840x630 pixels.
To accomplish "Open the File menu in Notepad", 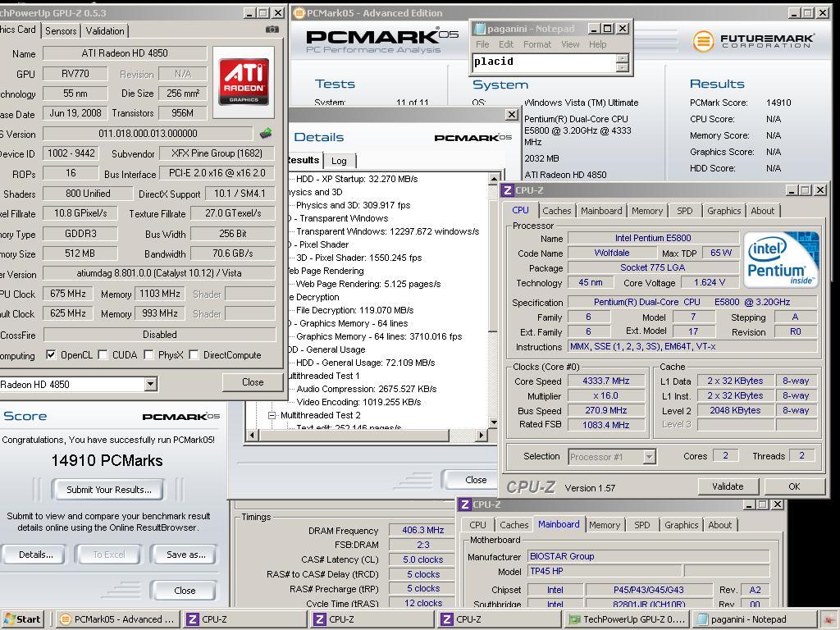I will (482, 44).
